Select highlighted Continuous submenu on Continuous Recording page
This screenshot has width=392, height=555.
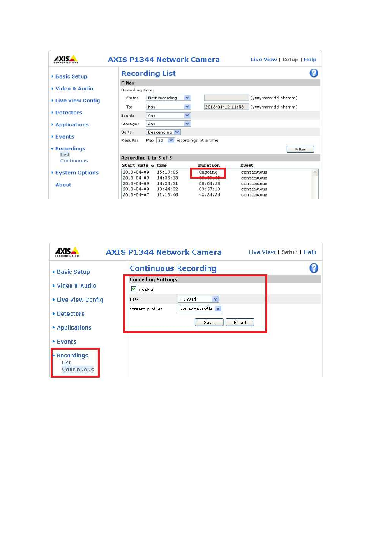pyautogui.click(x=78, y=370)
